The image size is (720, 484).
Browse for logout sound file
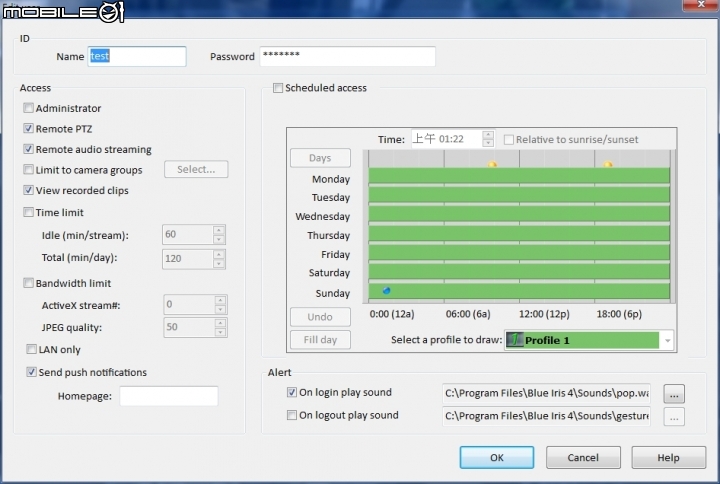[674, 417]
